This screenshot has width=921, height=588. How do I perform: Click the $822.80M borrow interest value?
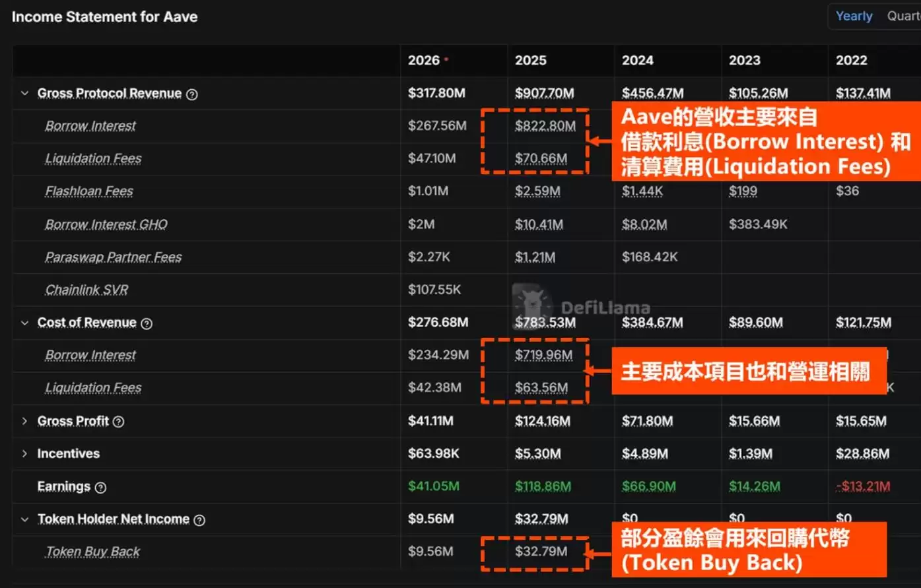(545, 125)
